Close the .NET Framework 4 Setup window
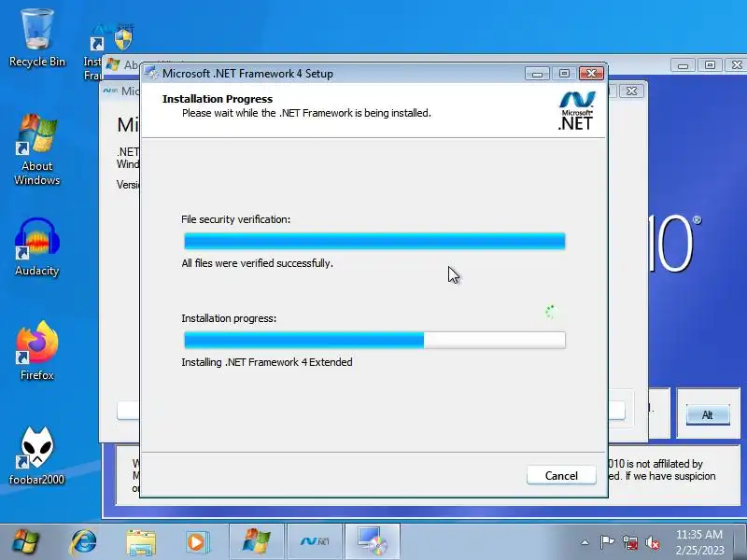Viewport: 747px width, 560px height. pyautogui.click(x=591, y=74)
